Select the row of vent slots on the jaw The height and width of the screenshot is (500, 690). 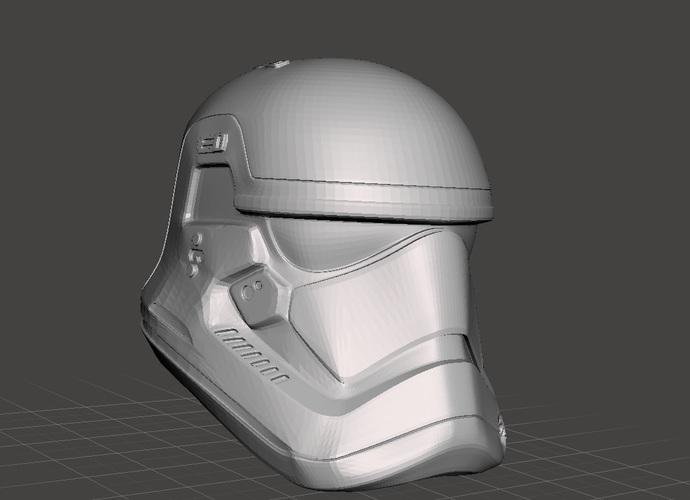(250, 348)
